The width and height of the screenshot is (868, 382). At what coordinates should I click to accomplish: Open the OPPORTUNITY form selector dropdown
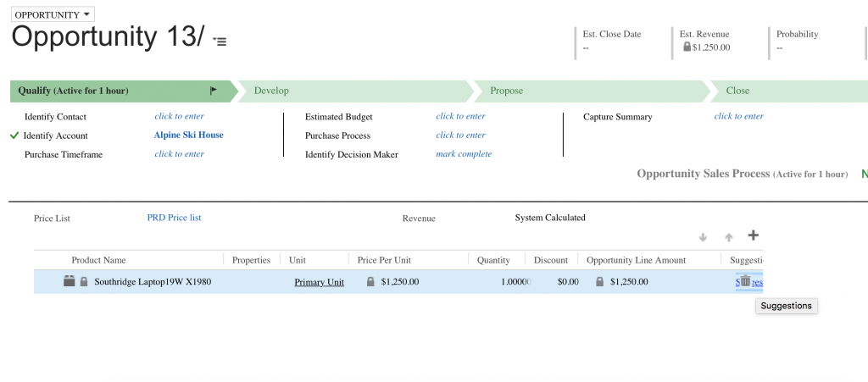pos(53,14)
